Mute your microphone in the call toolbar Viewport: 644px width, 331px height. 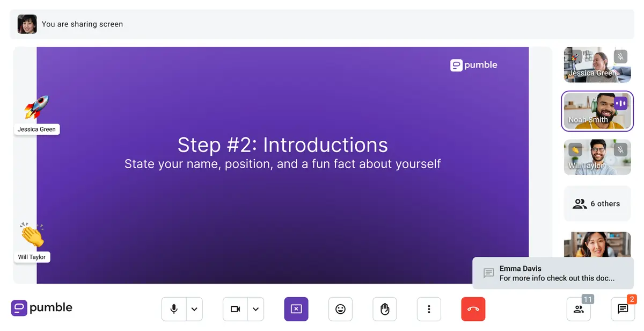173,309
